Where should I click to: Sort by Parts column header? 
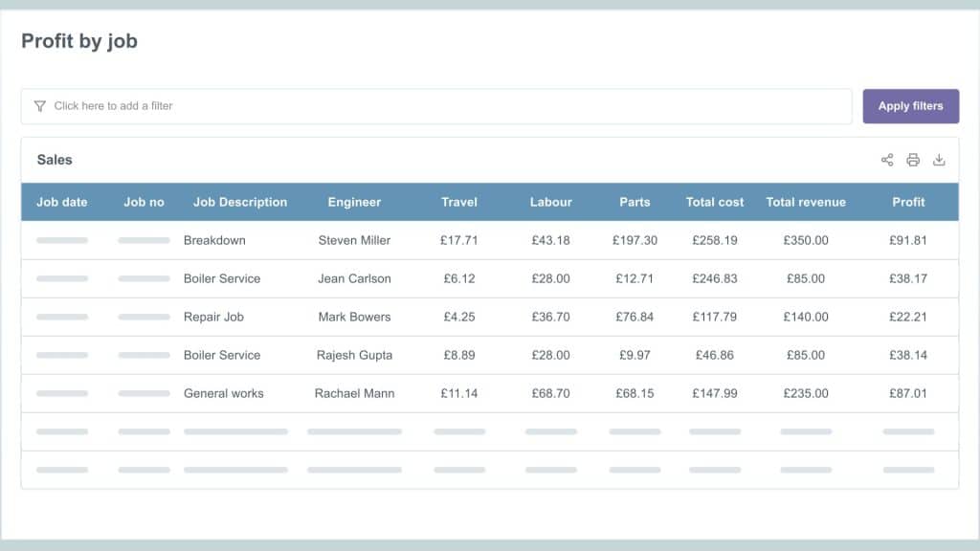[635, 203]
